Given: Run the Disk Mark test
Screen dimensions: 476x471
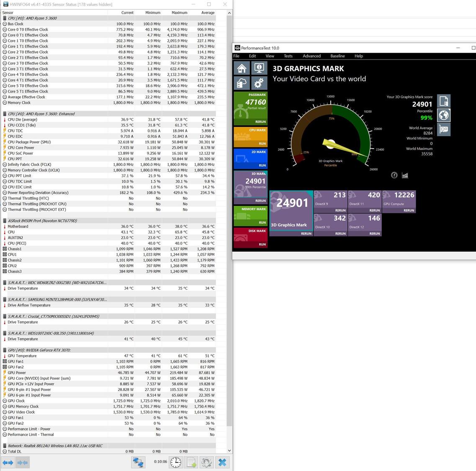Looking at the screenshot, I should [x=262, y=245].
